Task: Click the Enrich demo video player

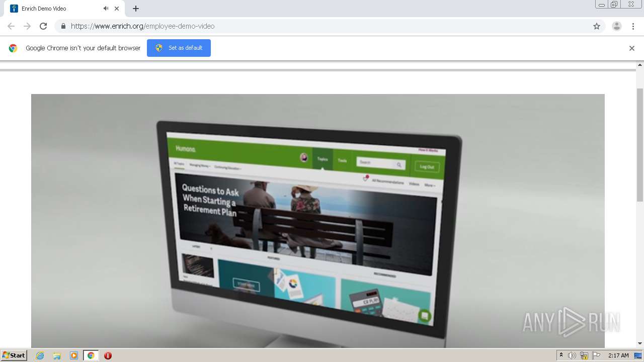Action: [x=318, y=220]
